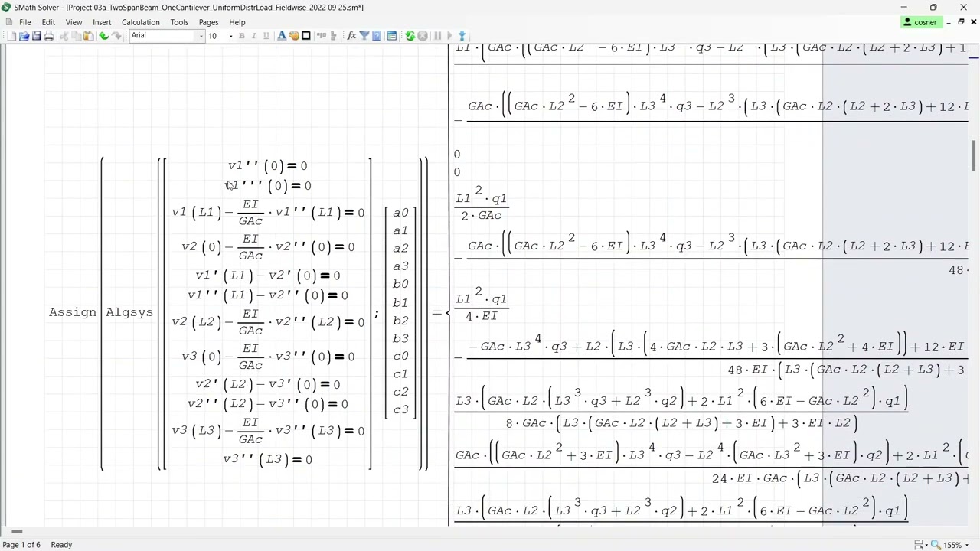Cut selection with scissors icon
This screenshot has height=551, width=980.
coord(64,36)
